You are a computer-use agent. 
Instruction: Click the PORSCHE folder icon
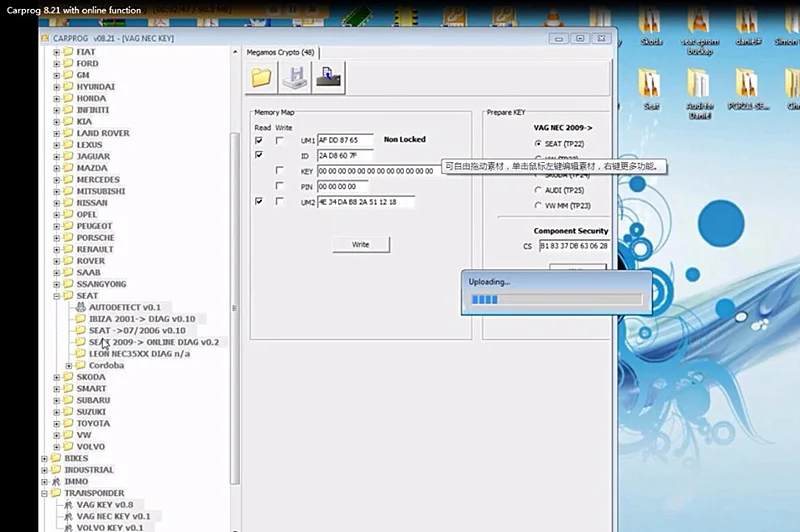point(68,238)
